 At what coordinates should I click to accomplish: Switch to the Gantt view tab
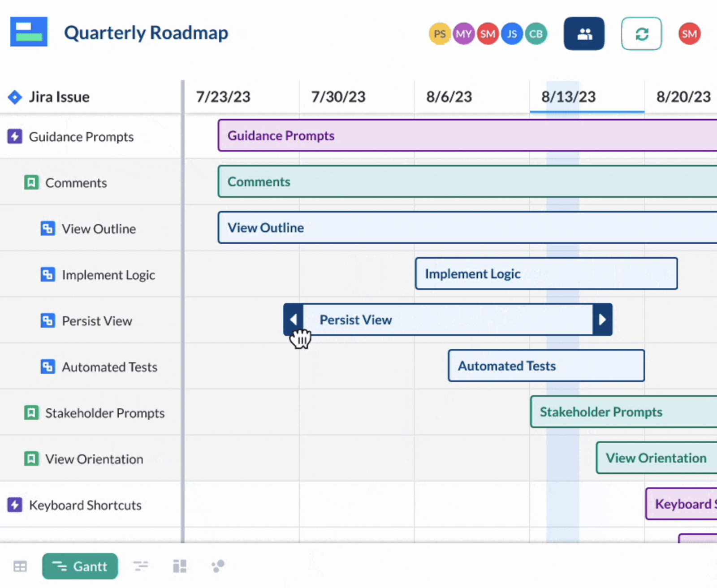pos(80,566)
